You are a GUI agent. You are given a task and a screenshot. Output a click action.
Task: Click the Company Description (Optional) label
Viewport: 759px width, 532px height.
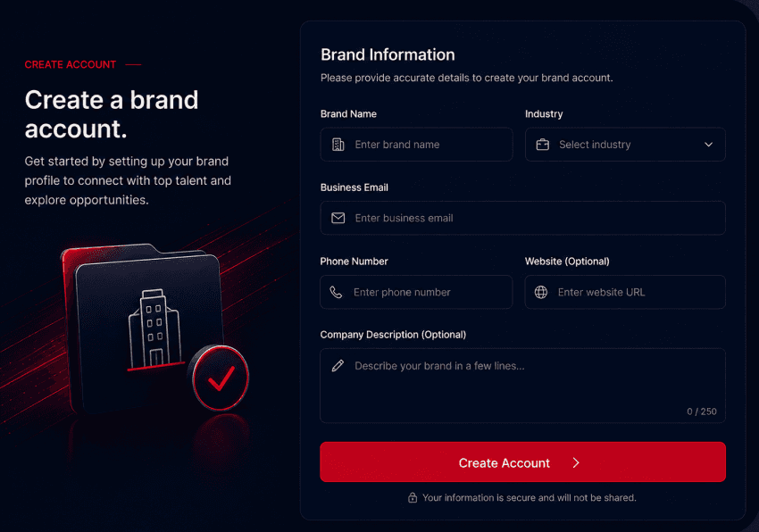click(393, 335)
